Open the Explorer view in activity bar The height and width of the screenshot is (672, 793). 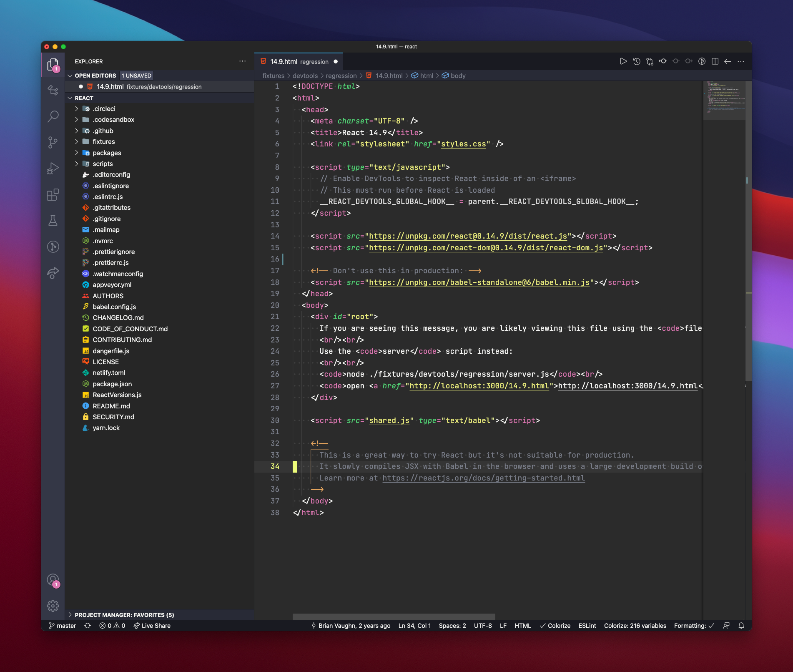pos(53,65)
